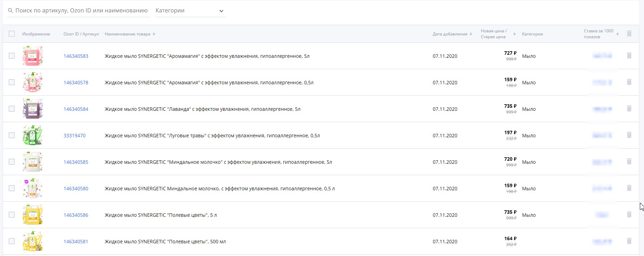Remove product 33319470 via trash icon
The height and width of the screenshot is (256, 644).
[x=629, y=135]
